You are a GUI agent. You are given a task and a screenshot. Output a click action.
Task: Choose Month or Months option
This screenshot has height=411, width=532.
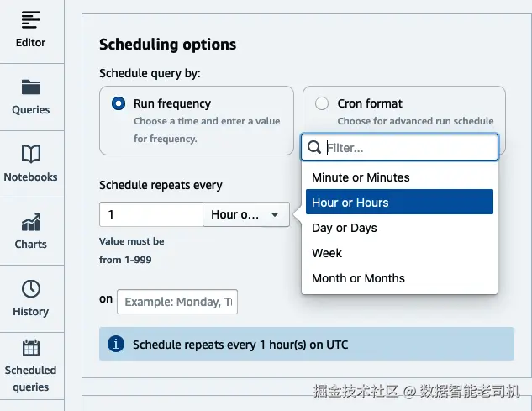click(358, 278)
